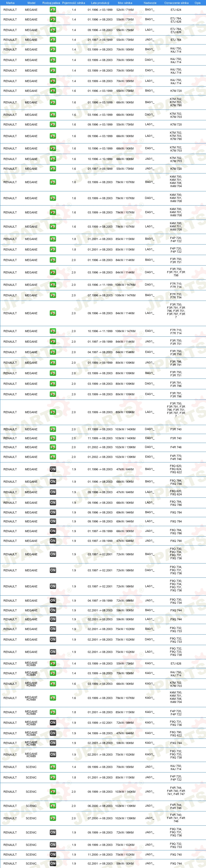Click the Pojemność silnika column header

point(73,3)
